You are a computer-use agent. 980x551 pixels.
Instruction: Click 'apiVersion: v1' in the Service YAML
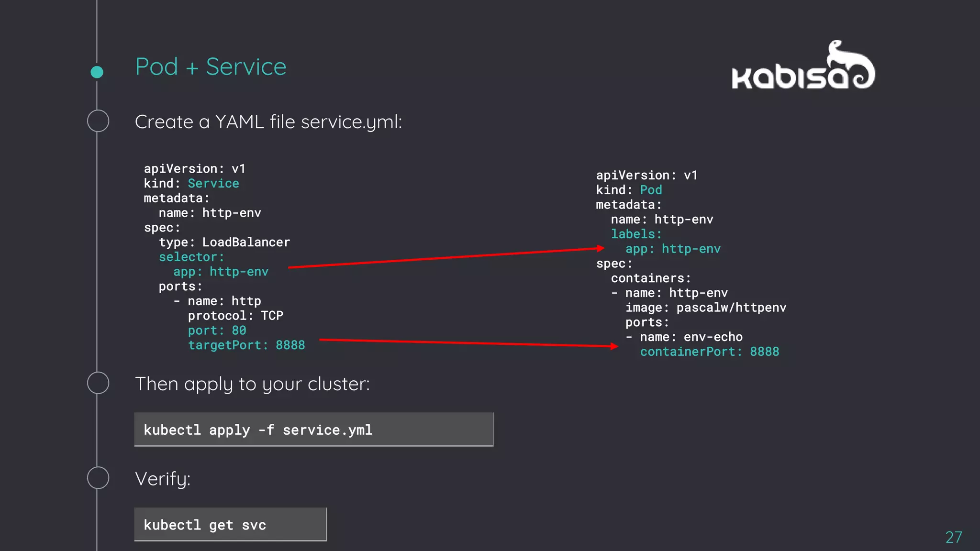pyautogui.click(x=195, y=169)
